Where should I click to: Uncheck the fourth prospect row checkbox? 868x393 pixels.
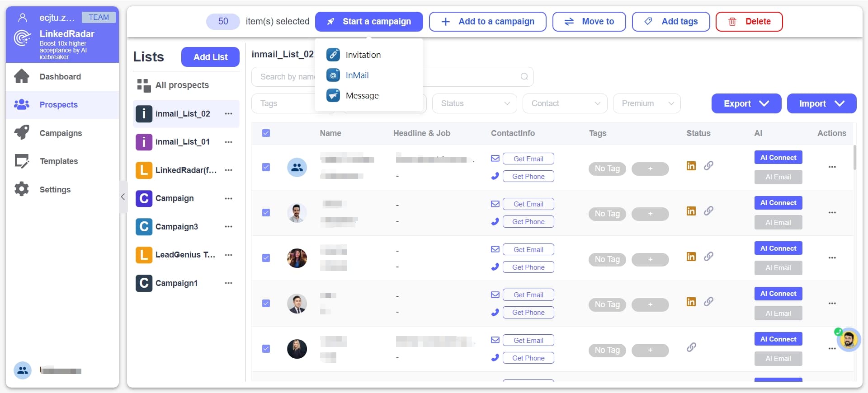[x=266, y=303]
